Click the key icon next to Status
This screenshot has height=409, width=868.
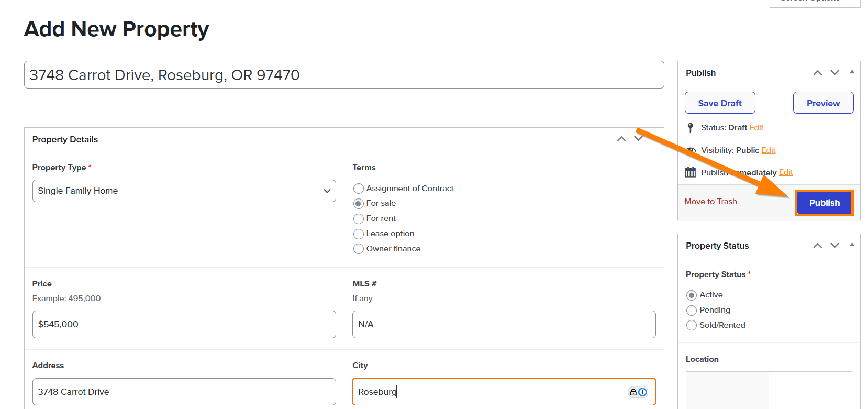[x=691, y=128]
